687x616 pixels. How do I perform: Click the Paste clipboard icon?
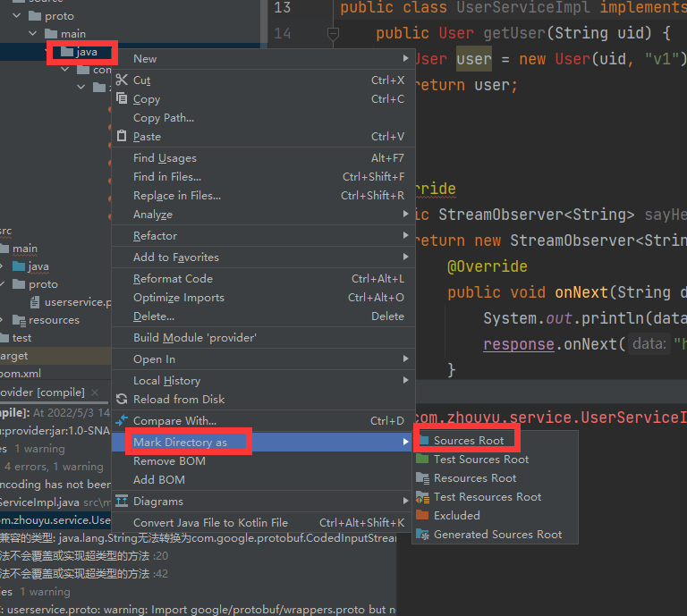(122, 136)
